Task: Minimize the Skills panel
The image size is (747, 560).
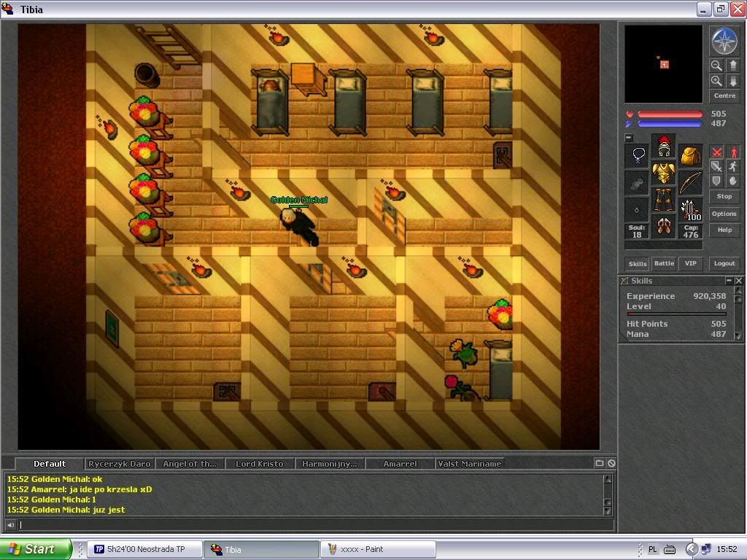Action: [x=729, y=281]
